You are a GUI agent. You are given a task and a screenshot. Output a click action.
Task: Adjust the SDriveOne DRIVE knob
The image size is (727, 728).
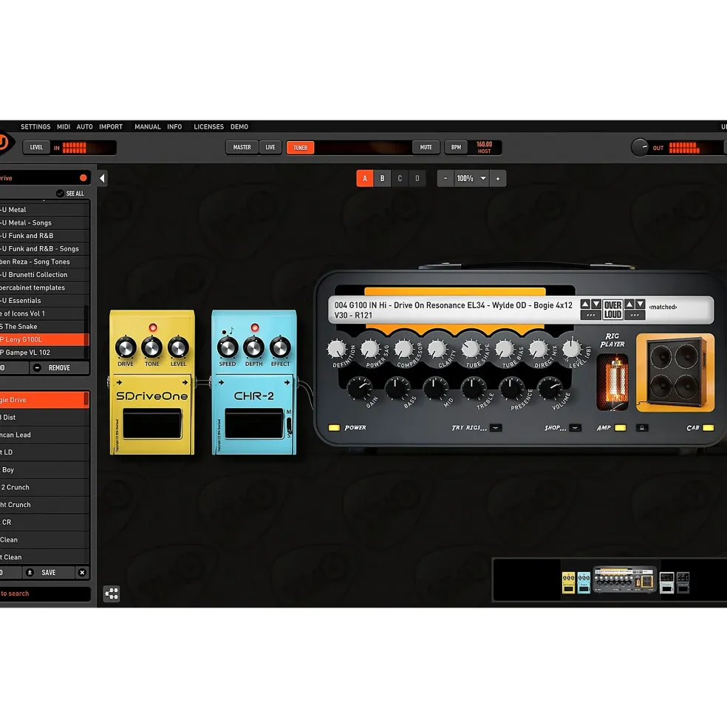tap(126, 347)
